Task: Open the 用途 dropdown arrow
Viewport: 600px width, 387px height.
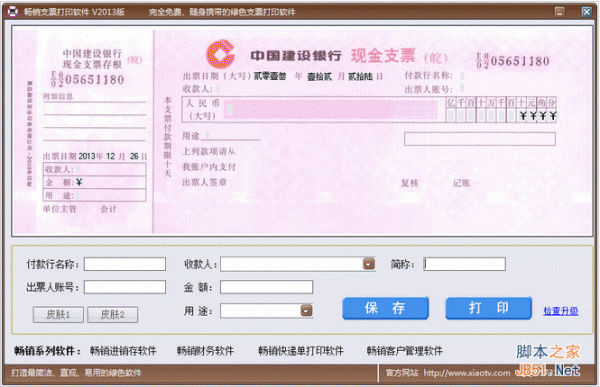Action: pyautogui.click(x=306, y=310)
